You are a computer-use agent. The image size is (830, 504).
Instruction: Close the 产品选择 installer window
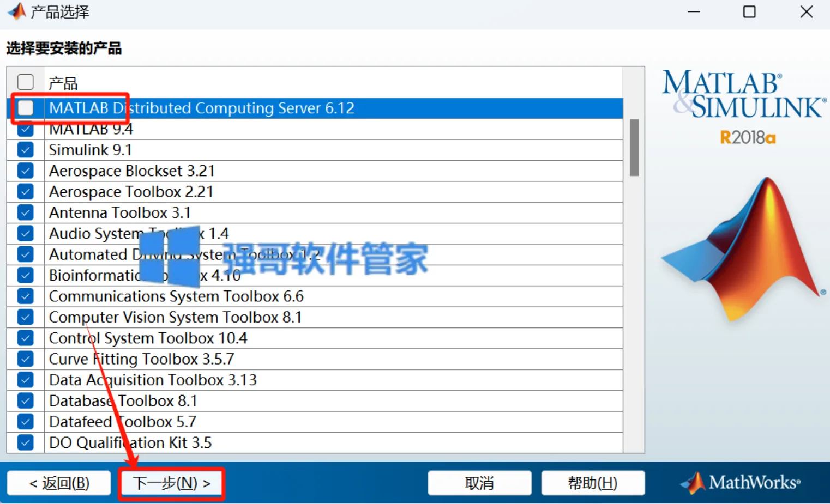[x=807, y=11]
